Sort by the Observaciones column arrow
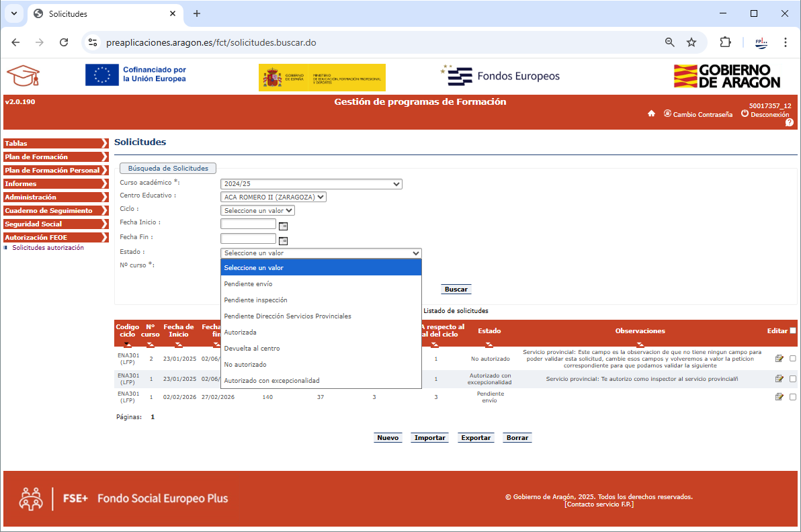 click(640, 344)
